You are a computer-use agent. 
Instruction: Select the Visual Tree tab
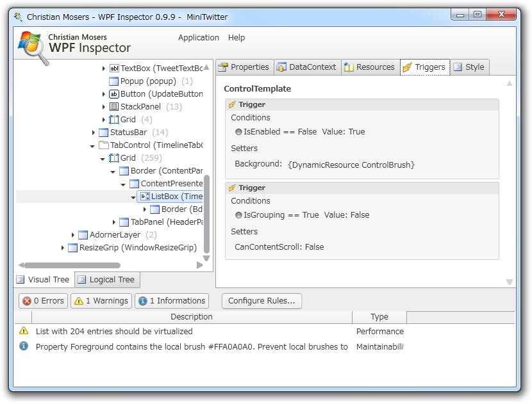[44, 280]
